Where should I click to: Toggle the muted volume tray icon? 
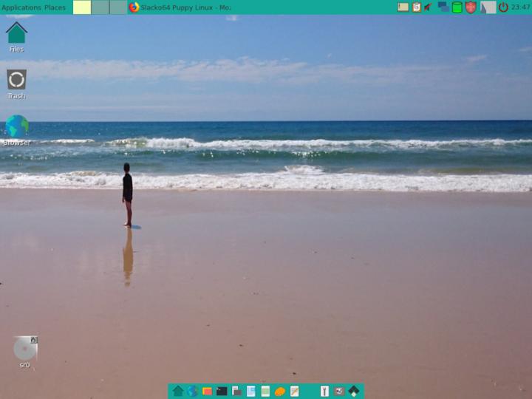428,7
